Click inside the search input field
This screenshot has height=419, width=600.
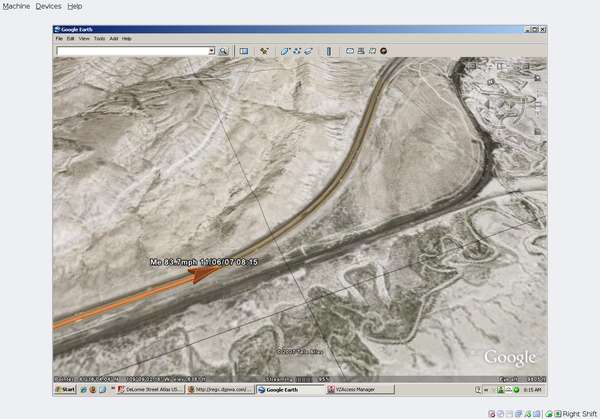point(132,51)
